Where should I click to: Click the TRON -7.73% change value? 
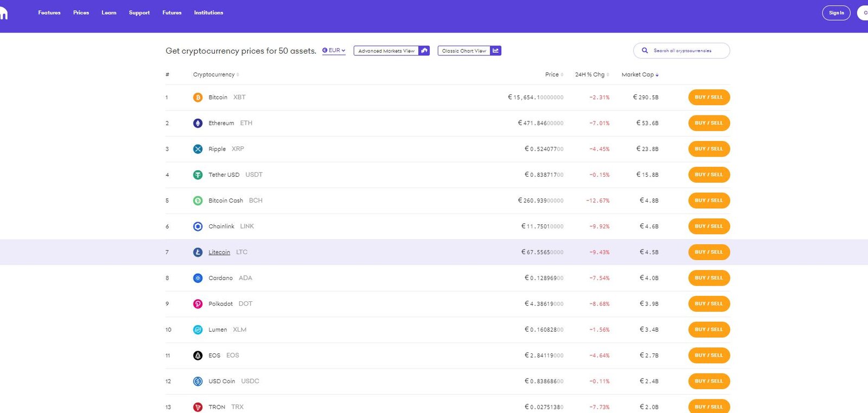[x=599, y=407]
